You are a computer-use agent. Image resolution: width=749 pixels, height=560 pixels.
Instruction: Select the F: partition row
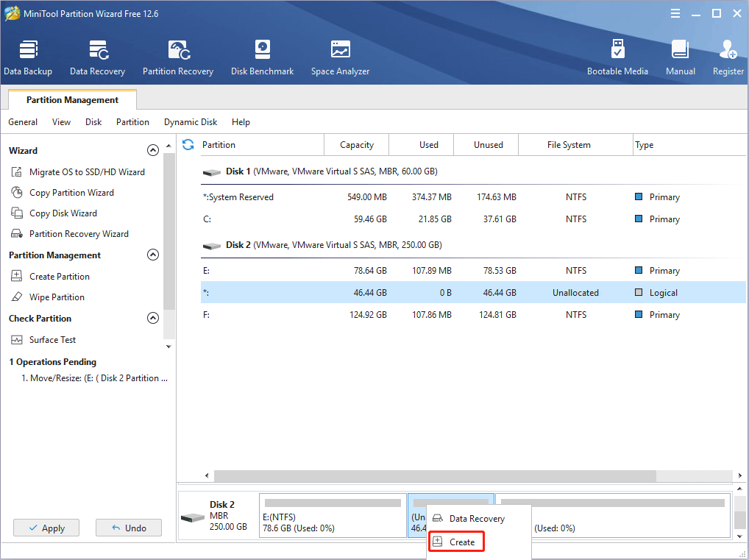473,314
